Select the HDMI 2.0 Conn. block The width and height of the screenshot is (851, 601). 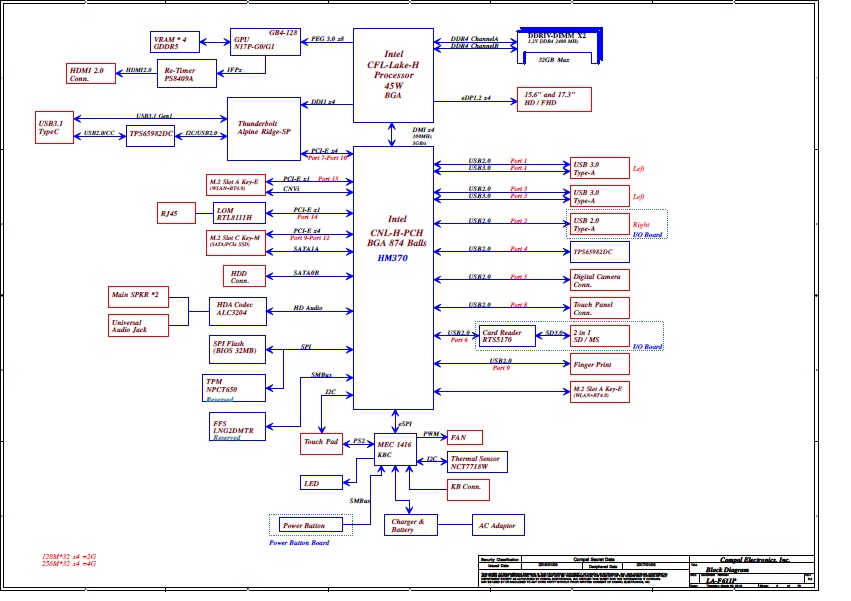[x=91, y=74]
